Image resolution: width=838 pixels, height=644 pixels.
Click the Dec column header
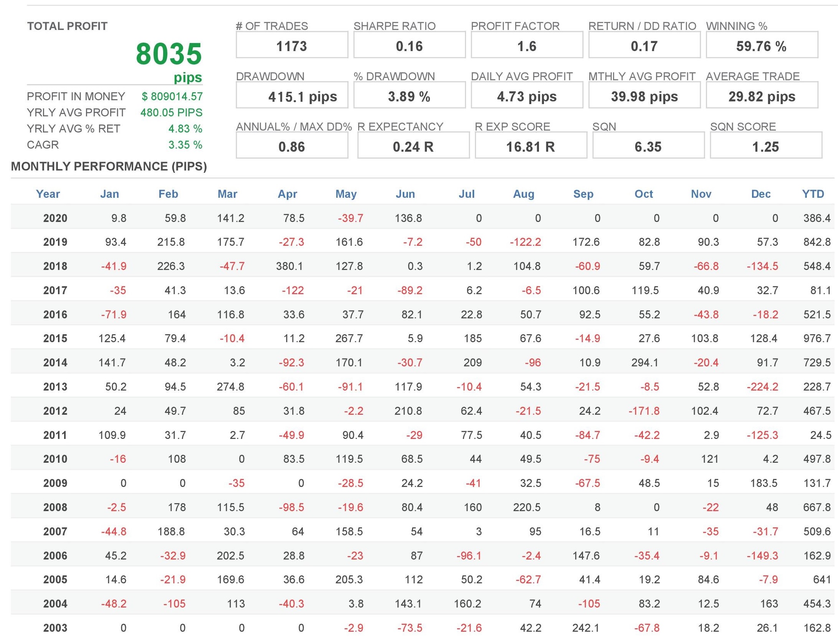coord(760,194)
